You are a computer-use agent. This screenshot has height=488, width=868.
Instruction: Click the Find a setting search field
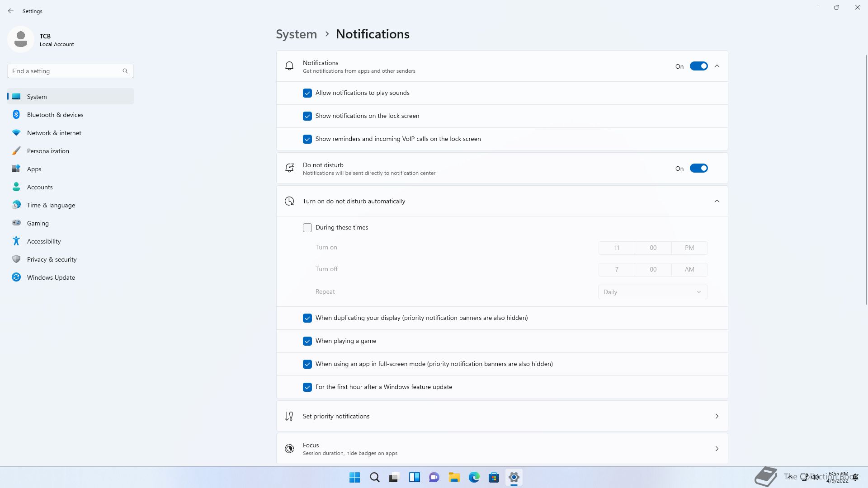click(66, 71)
